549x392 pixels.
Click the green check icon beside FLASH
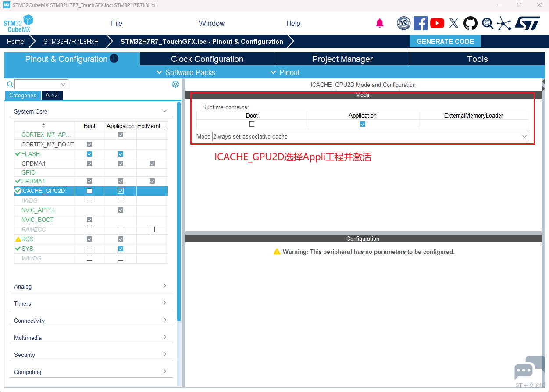click(x=18, y=154)
